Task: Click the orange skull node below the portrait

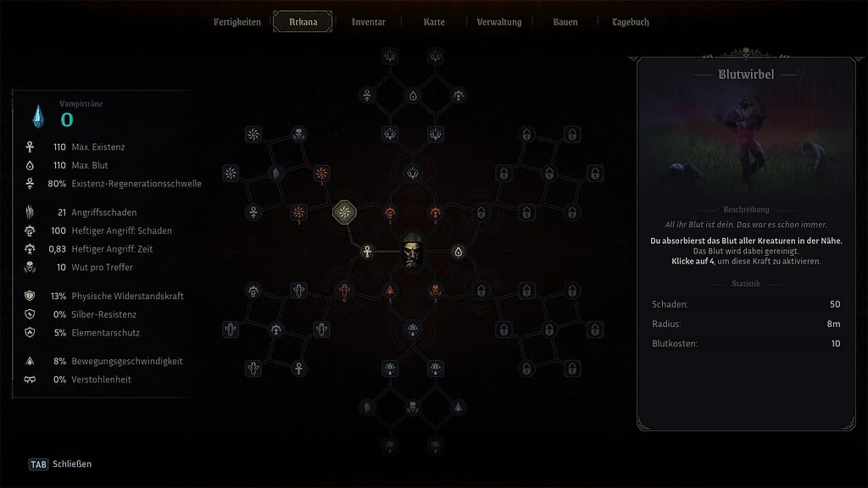Action: point(436,291)
